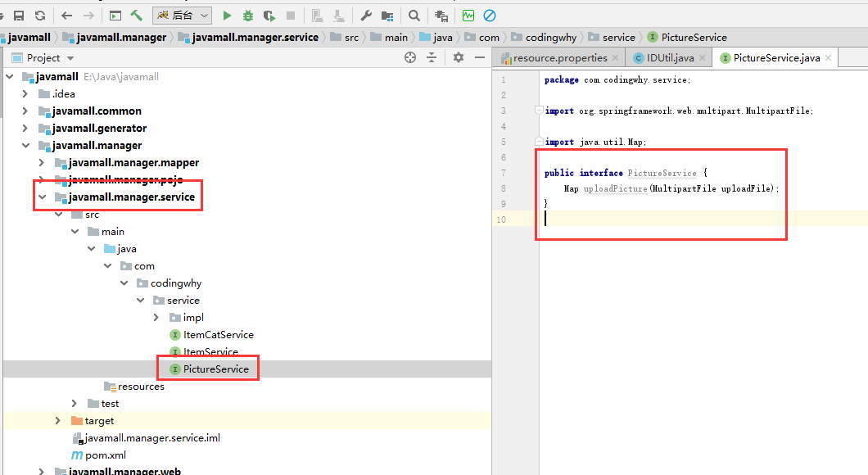Click the green waveform monitor icon
868x475 pixels.
tap(468, 16)
